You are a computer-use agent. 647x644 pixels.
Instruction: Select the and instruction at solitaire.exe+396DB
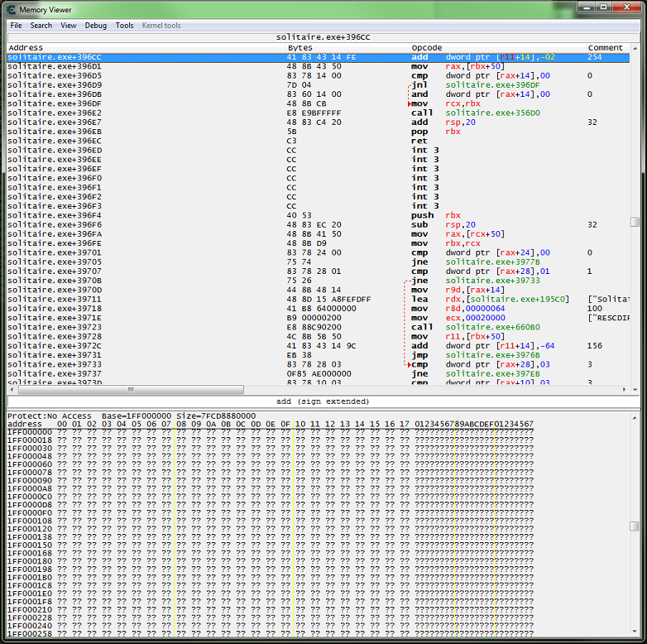point(319,94)
